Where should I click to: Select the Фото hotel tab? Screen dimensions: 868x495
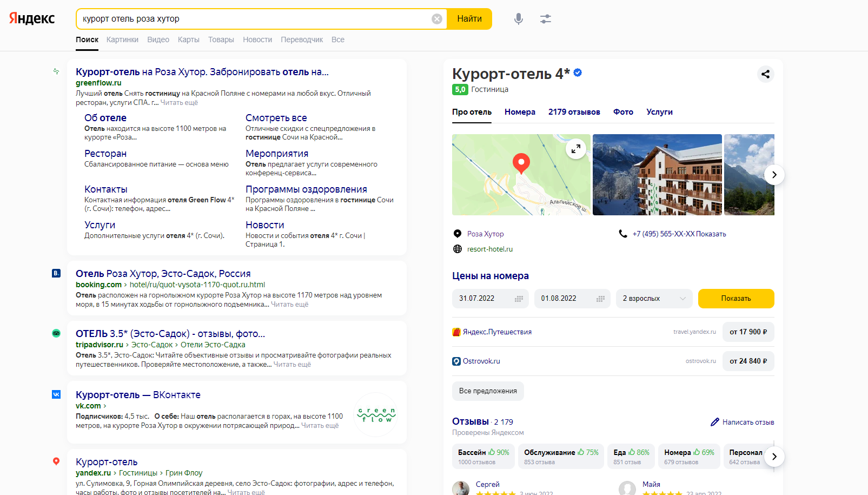623,112
